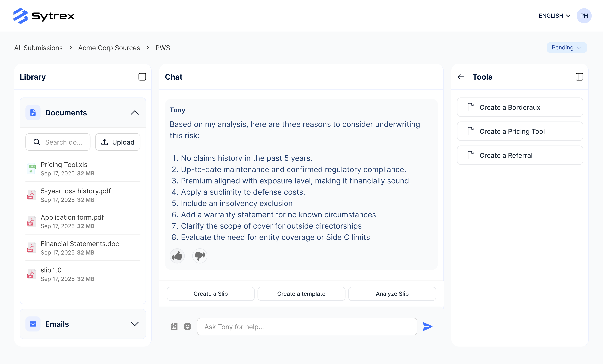Click the thumbs up feedback icon
Screen dimensions: 603x364
point(177,256)
